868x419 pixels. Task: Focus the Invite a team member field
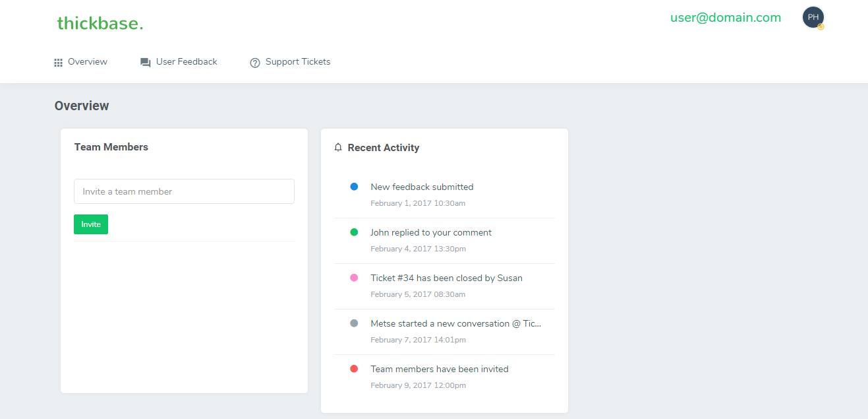point(184,191)
